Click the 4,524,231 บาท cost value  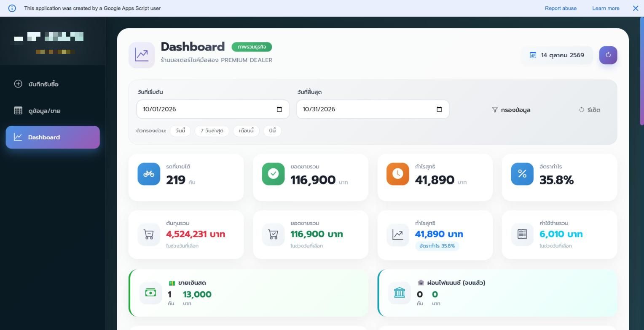(x=196, y=234)
